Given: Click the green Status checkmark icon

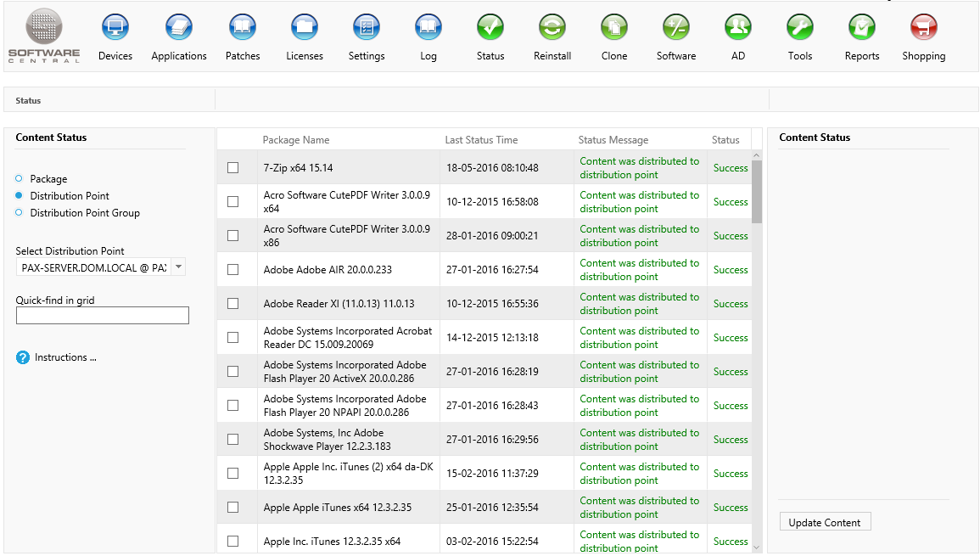Looking at the screenshot, I should [x=490, y=27].
